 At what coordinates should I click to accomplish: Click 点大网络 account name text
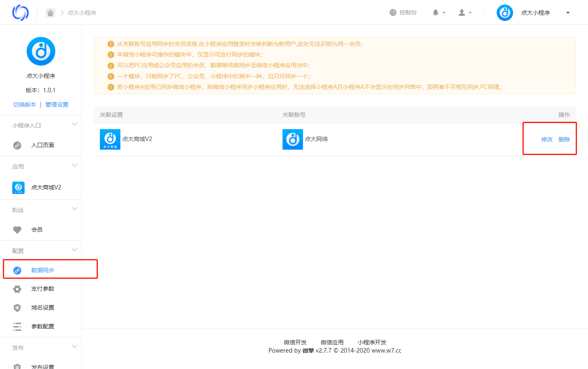pos(316,139)
